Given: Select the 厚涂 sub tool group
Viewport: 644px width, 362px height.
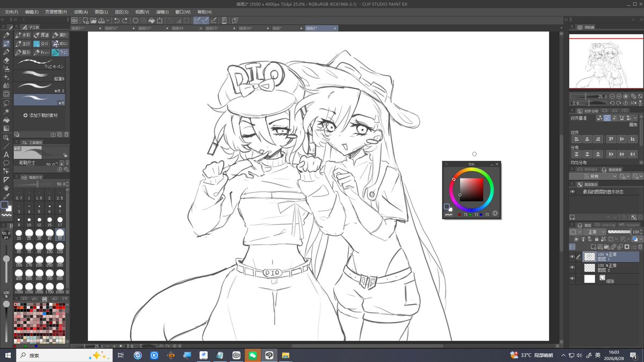Looking at the screenshot, I should coord(41,35).
